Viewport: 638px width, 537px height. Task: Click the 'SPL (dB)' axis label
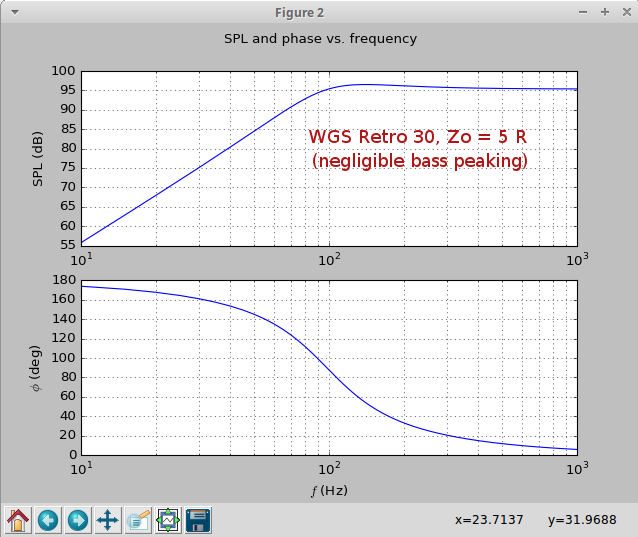37,159
